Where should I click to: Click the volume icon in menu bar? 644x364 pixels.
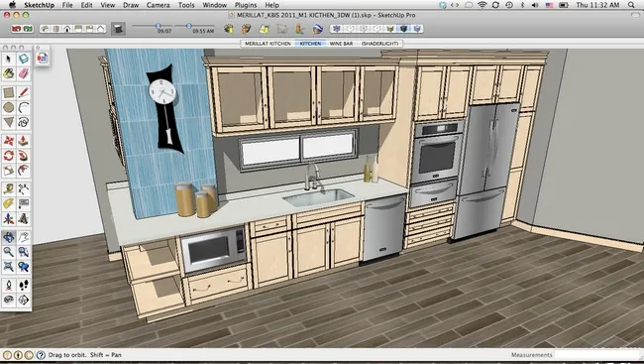[535, 5]
